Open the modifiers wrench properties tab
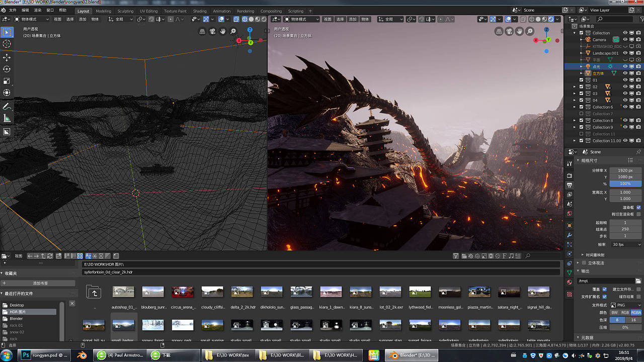 point(570,235)
